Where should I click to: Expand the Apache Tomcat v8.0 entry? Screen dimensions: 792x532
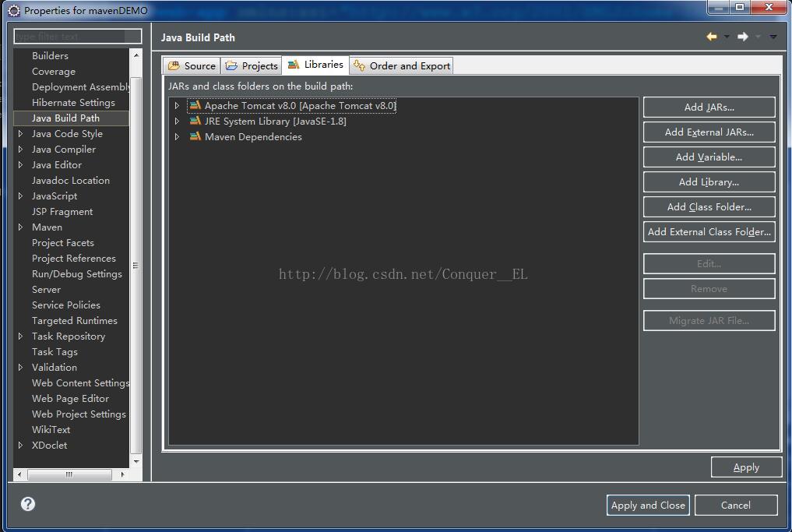tap(178, 106)
